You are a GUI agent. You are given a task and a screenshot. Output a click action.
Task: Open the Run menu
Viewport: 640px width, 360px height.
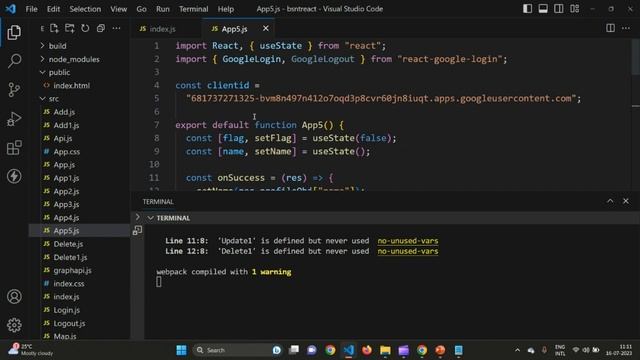tap(162, 9)
